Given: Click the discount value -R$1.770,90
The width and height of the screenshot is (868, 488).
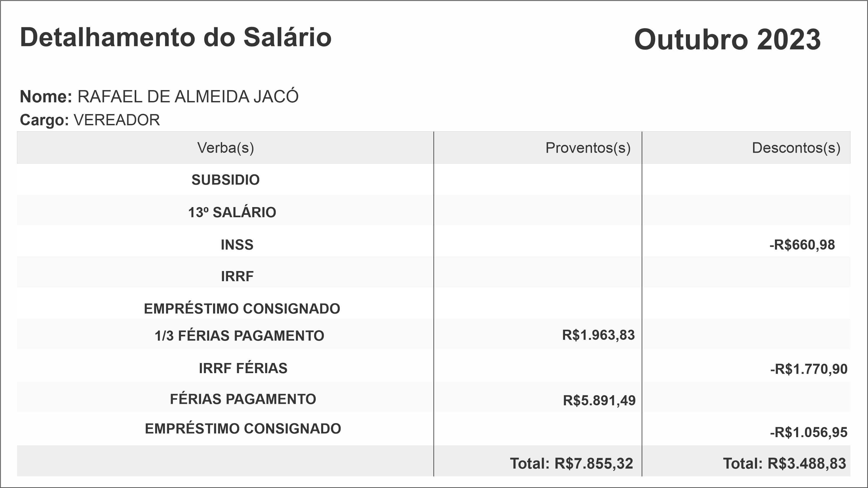Looking at the screenshot, I should pyautogui.click(x=808, y=369).
